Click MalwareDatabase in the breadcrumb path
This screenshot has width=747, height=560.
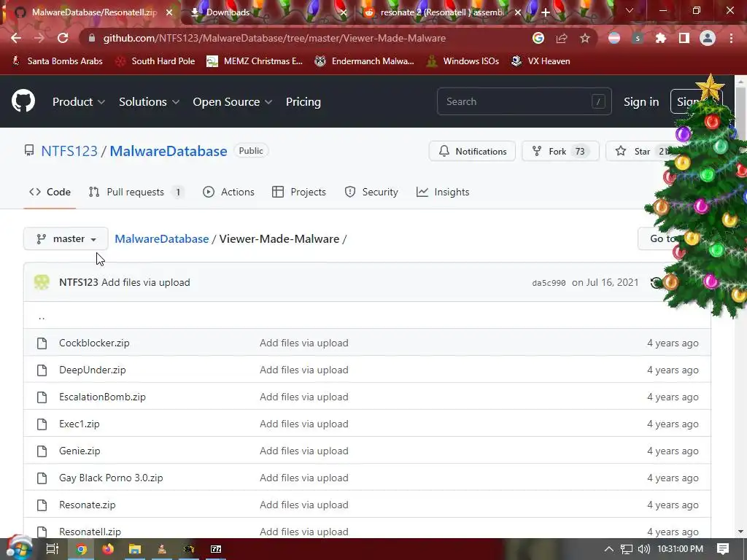161,238
